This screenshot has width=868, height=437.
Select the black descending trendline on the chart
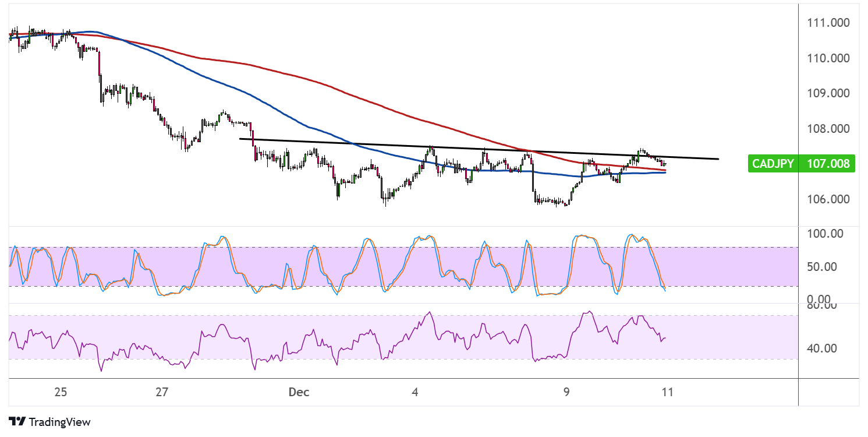[x=479, y=149]
